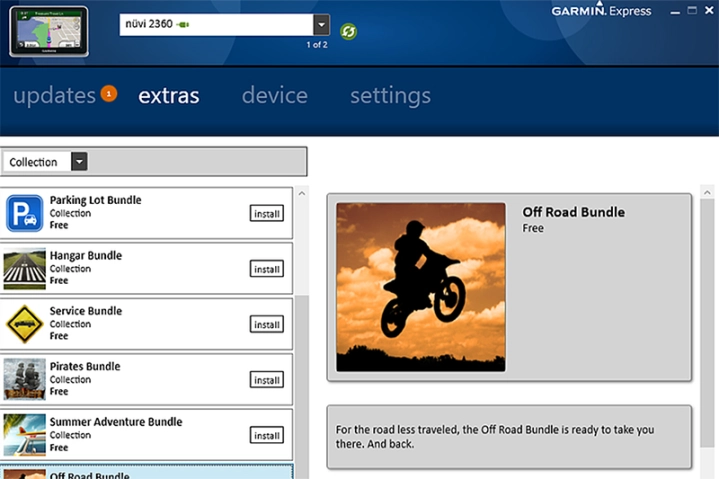
Task: Click the Service Bundle yellow sign icon
Action: click(25, 324)
